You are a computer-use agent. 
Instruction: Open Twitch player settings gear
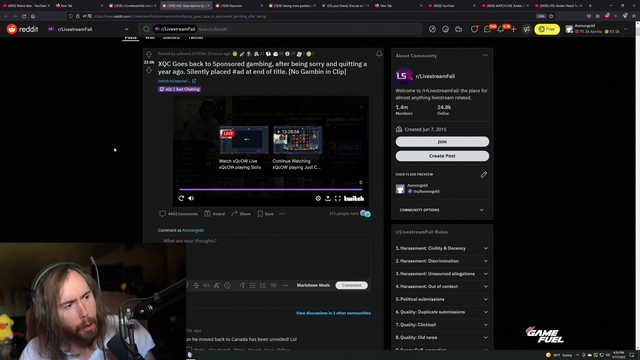(x=318, y=198)
